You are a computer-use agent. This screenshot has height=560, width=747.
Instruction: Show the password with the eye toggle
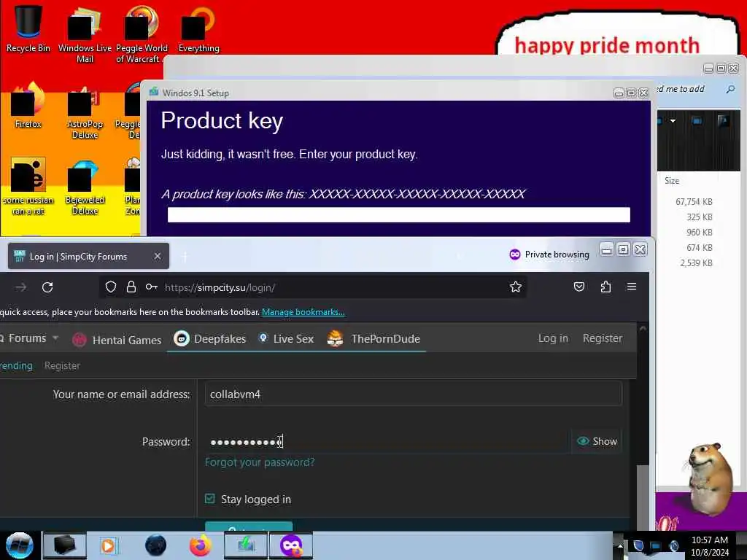597,441
